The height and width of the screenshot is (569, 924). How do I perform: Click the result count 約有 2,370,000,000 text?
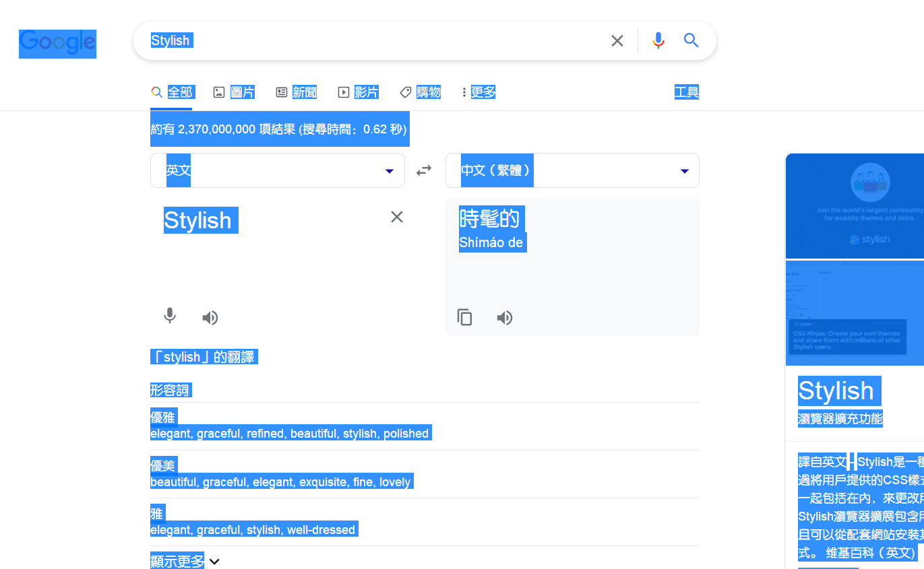(x=280, y=129)
